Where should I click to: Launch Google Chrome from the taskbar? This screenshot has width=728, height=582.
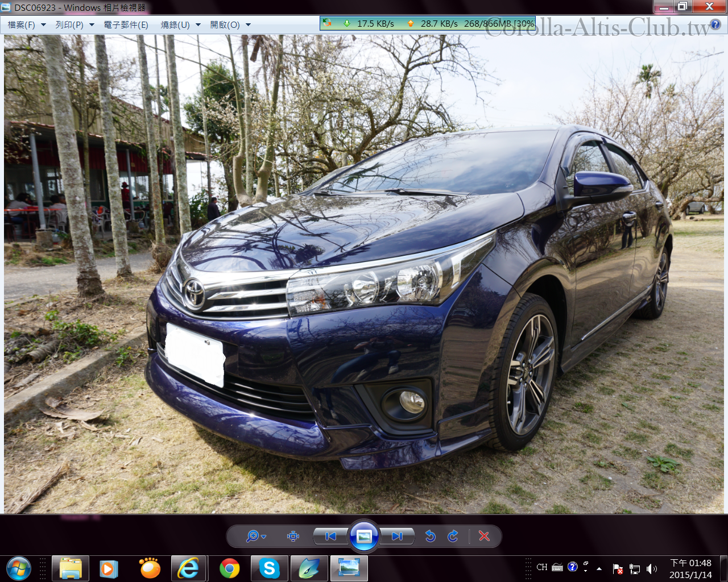[230, 568]
